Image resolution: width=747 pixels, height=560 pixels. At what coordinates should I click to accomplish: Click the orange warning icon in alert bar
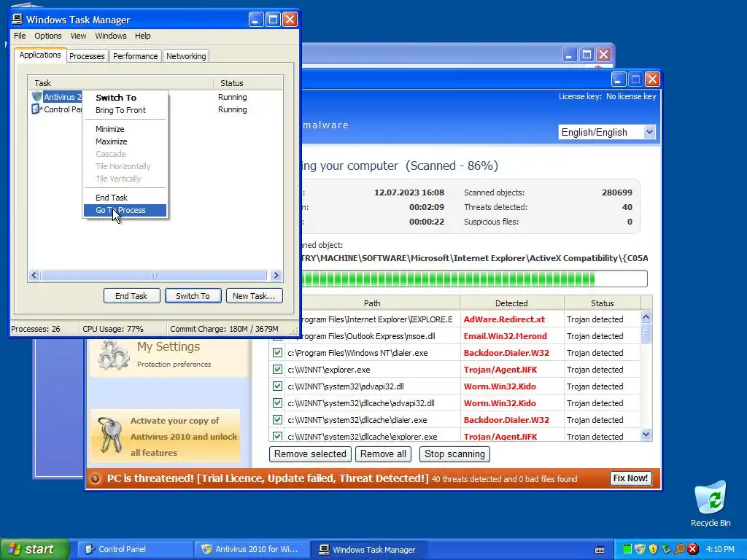[96, 478]
